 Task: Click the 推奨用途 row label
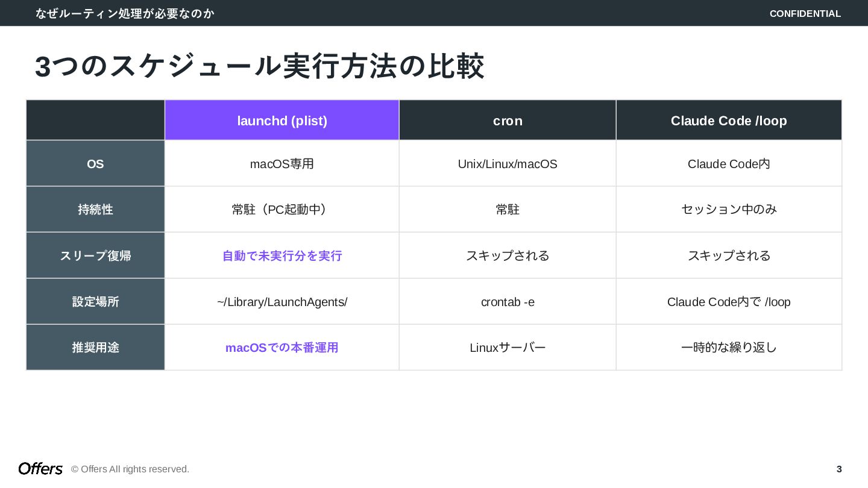tap(95, 348)
